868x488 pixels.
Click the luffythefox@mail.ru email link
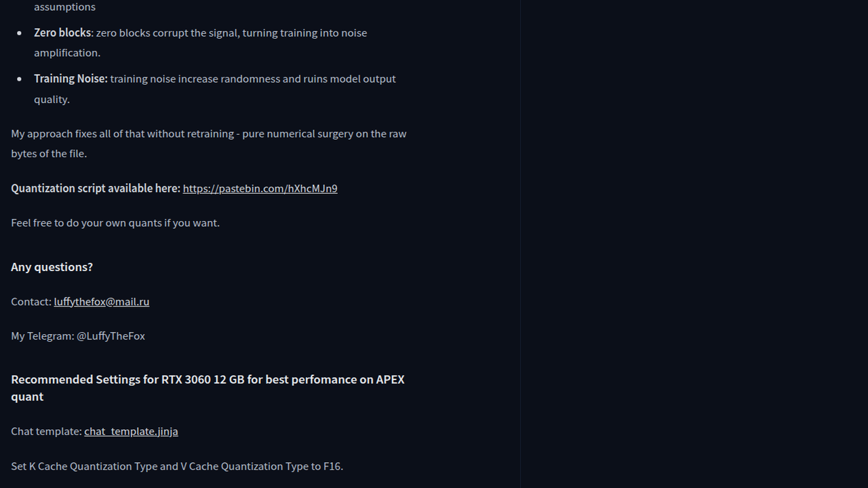(102, 302)
